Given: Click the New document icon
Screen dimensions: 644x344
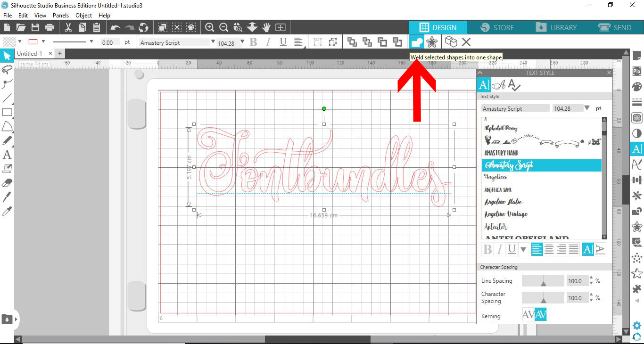Looking at the screenshot, I should (7, 27).
